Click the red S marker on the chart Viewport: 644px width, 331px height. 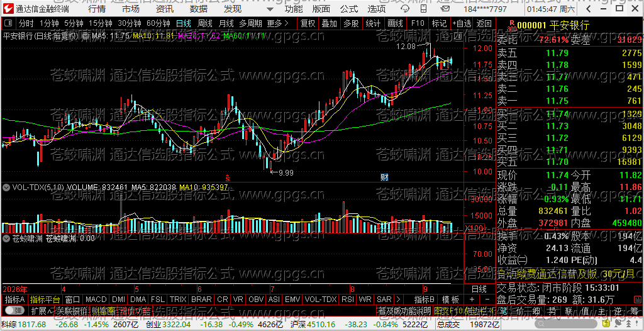point(226,177)
